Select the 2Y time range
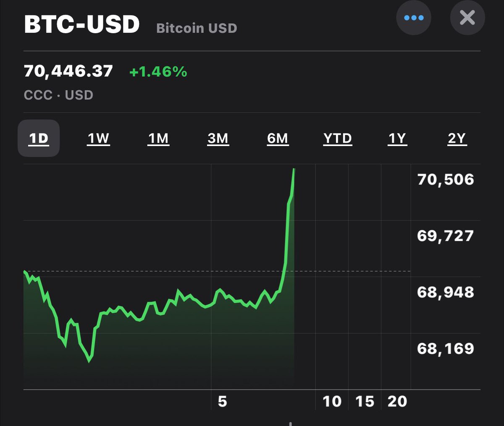The height and width of the screenshot is (426, 504). (x=457, y=138)
